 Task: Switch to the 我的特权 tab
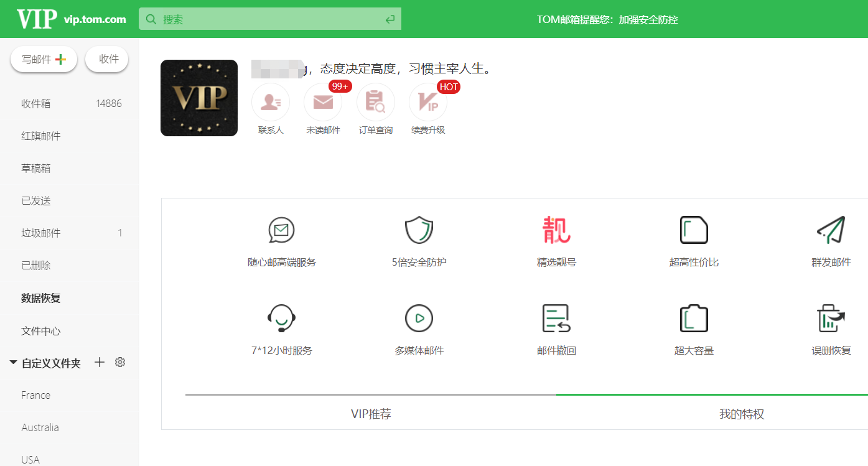[740, 413]
